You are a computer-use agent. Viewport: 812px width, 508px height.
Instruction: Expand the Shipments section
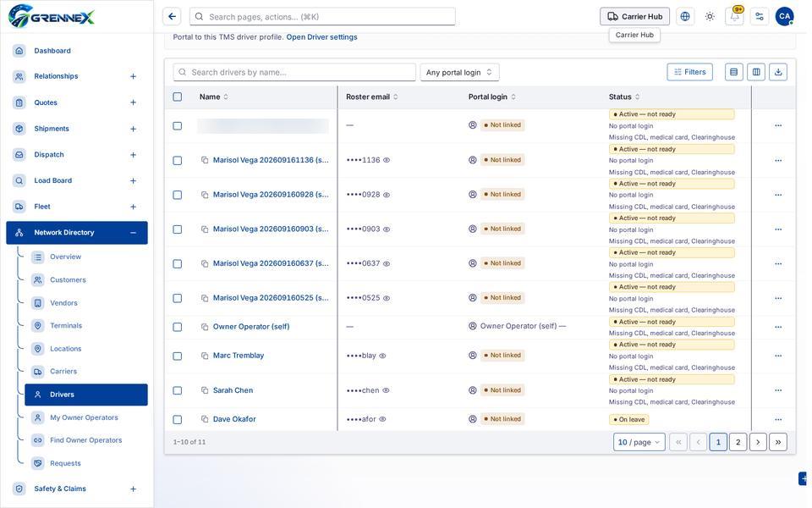click(x=133, y=129)
